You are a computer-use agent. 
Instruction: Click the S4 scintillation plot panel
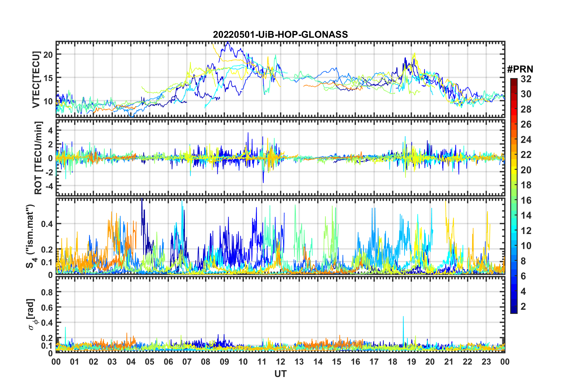(280, 236)
